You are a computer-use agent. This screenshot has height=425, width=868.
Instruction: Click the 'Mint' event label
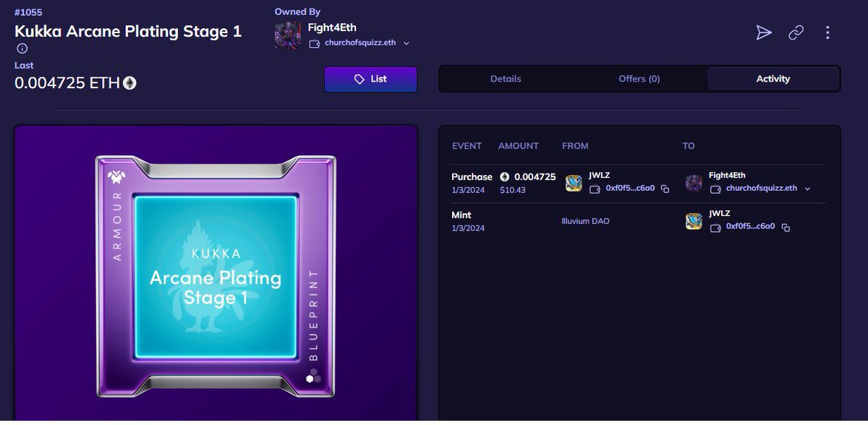coord(461,215)
